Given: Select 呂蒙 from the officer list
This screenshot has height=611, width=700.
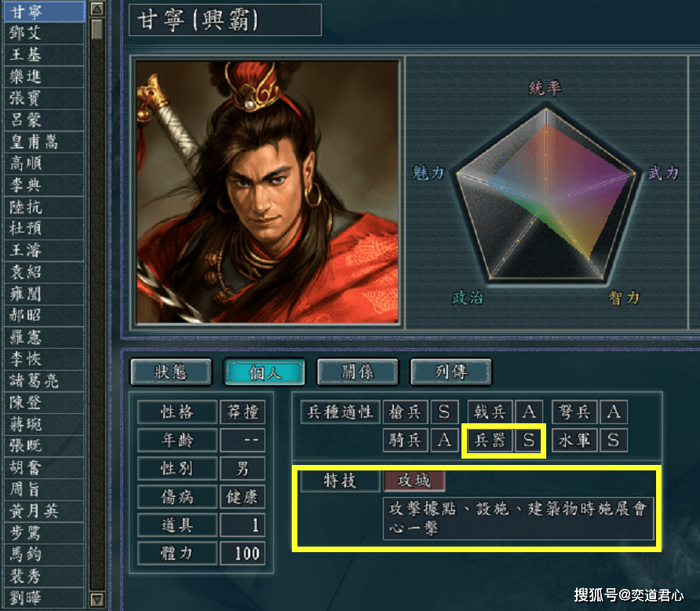Looking at the screenshot, I should (44, 120).
